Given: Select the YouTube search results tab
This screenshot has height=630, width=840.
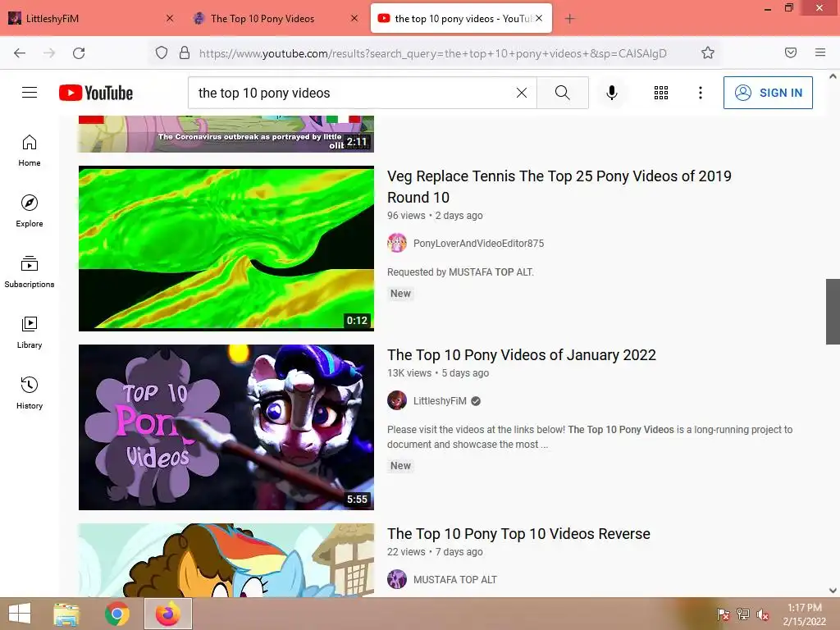Looking at the screenshot, I should (461, 18).
